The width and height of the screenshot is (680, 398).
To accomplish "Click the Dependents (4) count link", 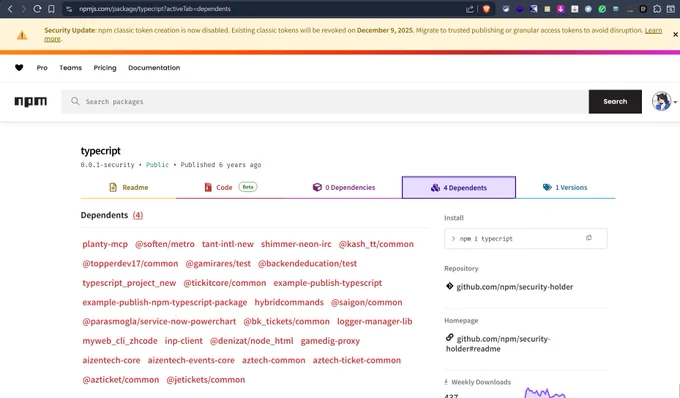I will point(137,215).
